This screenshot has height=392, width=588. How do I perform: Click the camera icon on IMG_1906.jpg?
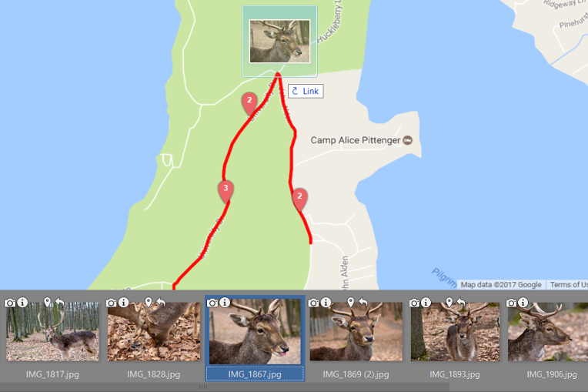coord(512,303)
